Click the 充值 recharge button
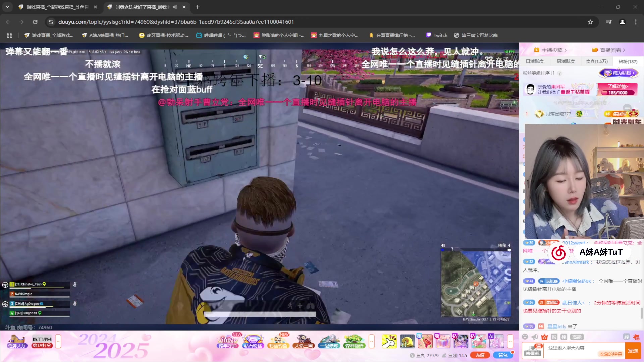The height and width of the screenshot is (362, 644). (480, 355)
